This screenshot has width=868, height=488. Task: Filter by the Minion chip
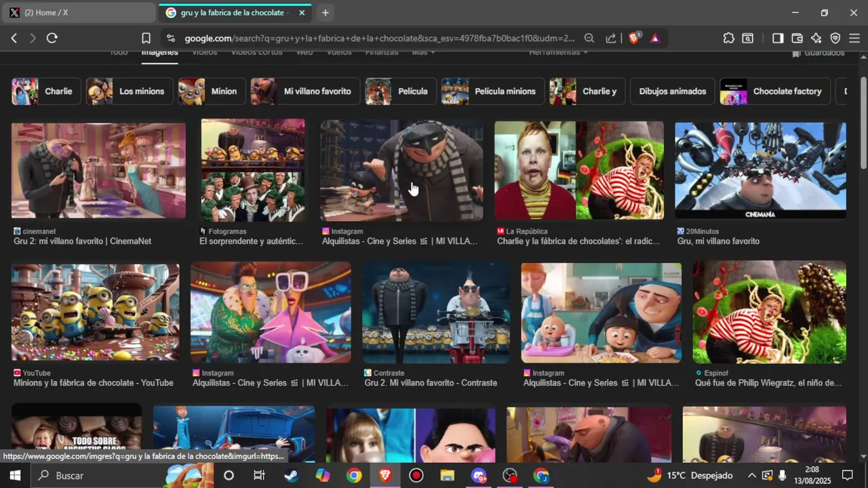[212, 91]
